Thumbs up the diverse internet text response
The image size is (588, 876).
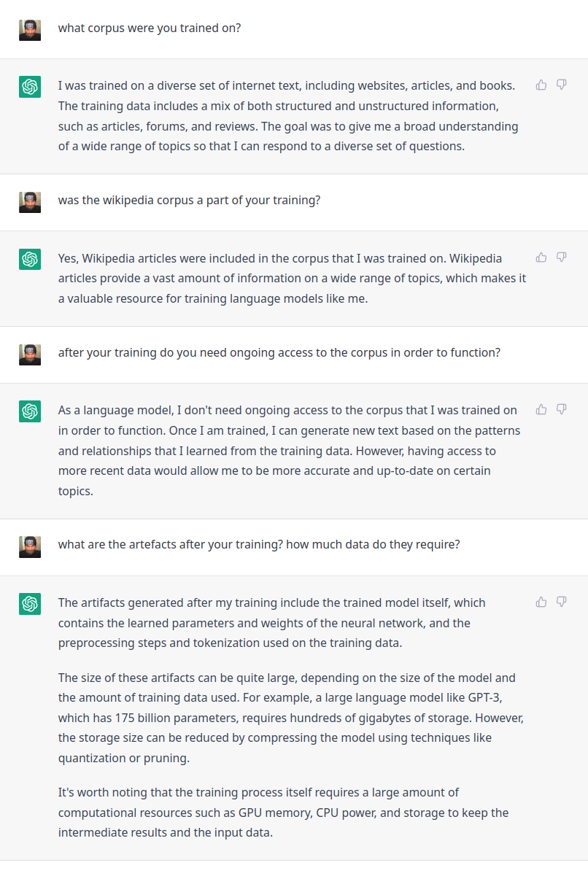pyautogui.click(x=541, y=85)
